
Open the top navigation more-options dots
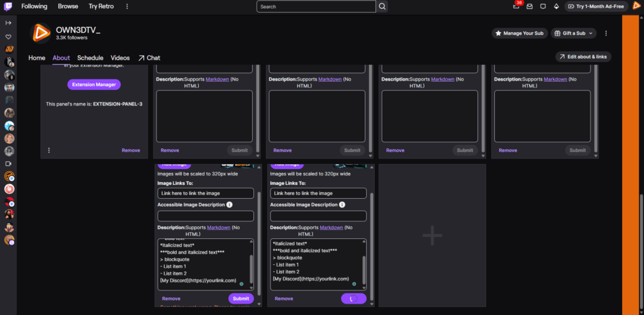tap(127, 6)
